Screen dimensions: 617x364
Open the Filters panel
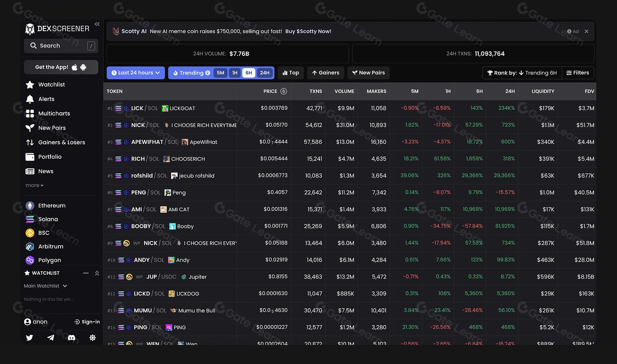click(578, 73)
